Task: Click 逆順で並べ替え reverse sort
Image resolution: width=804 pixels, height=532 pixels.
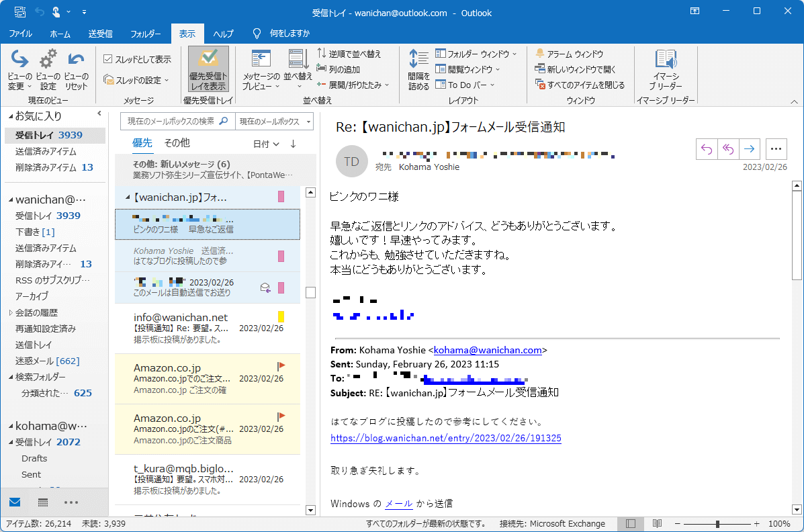Action: coord(349,54)
